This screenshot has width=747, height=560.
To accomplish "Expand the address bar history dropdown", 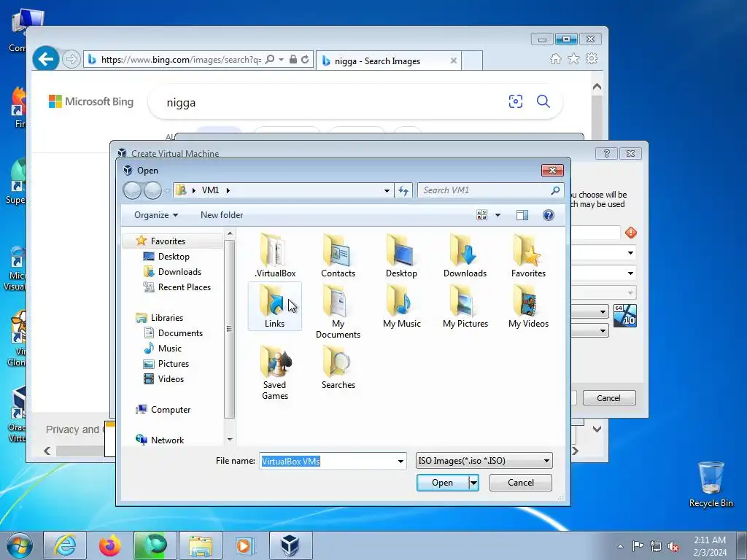I will tap(387, 190).
